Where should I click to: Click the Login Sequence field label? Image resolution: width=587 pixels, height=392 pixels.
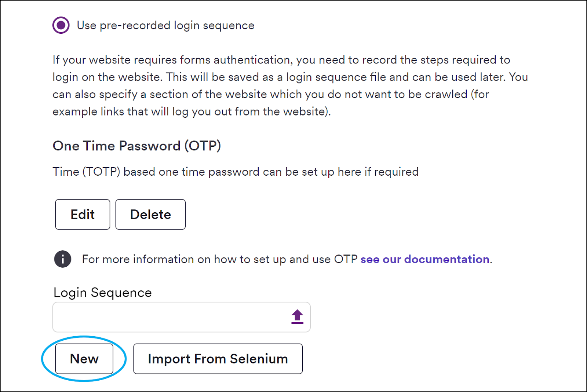(x=102, y=293)
